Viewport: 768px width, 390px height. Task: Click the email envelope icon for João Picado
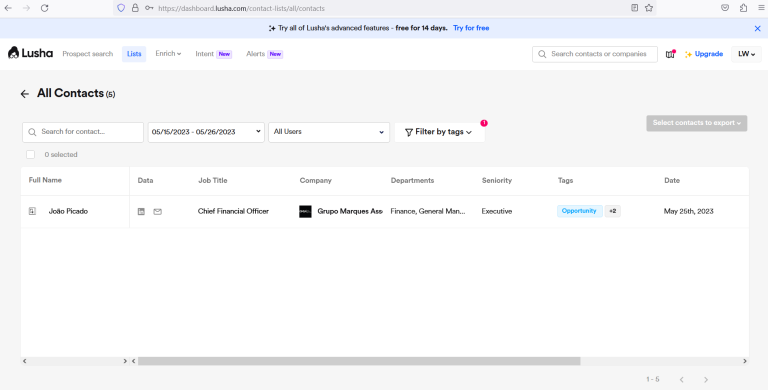(157, 212)
